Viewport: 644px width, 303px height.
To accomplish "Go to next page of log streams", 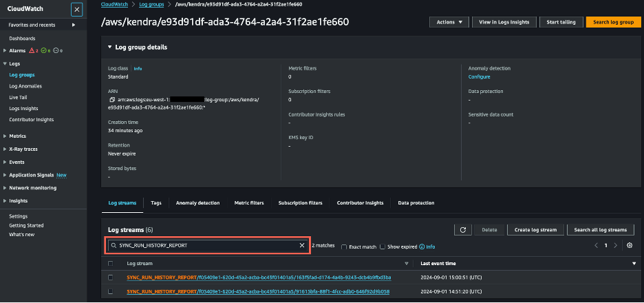I will [x=615, y=245].
